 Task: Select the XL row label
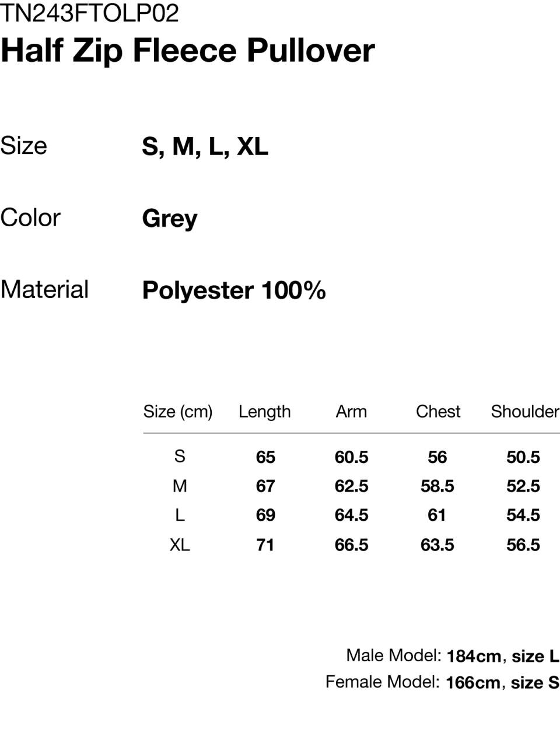[180, 545]
